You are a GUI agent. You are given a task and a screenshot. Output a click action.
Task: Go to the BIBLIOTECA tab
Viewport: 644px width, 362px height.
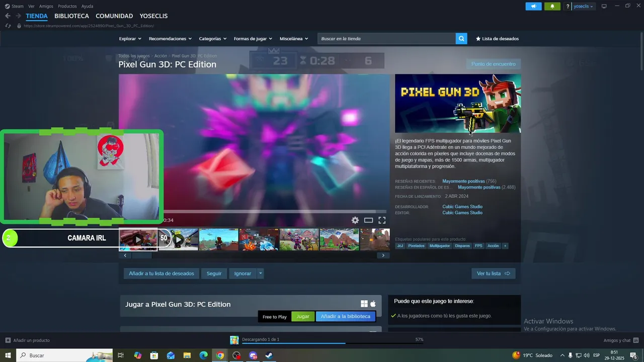point(71,16)
